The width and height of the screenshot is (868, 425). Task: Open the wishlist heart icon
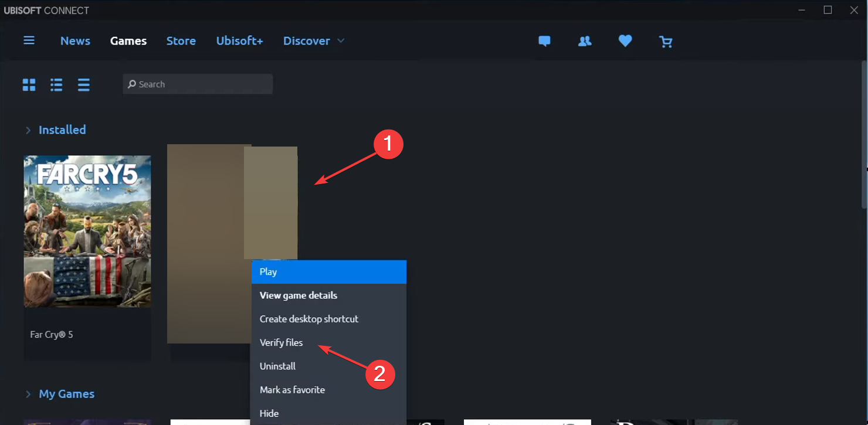[625, 41]
